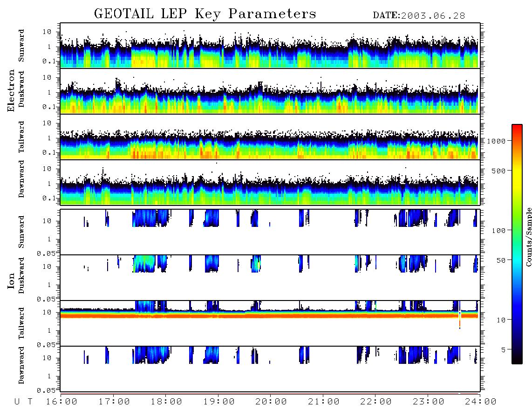
Task: Click the 'Counts/Sample' color bar label
Action: [x=528, y=237]
